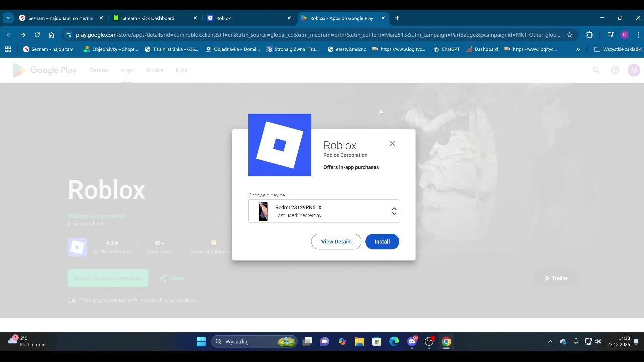This screenshot has width=644, height=362.
Task: Click the Google Play logo
Action: point(45,70)
